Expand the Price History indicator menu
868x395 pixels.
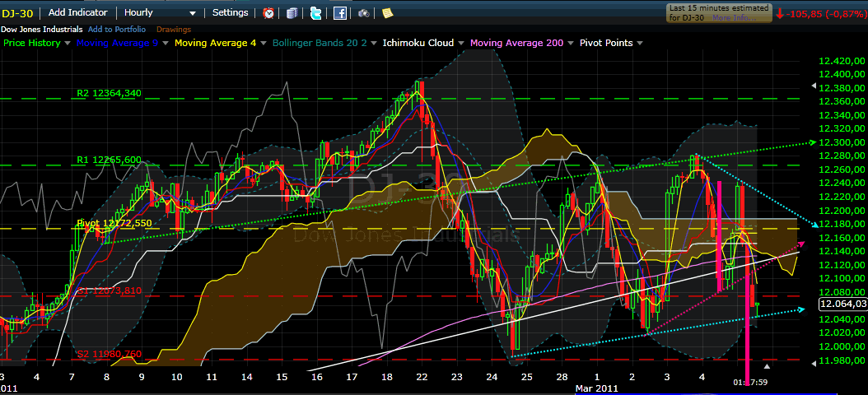click(x=67, y=43)
